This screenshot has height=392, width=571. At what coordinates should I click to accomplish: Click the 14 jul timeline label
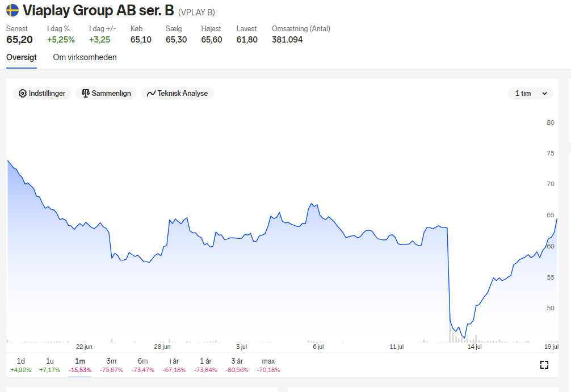pyautogui.click(x=475, y=347)
